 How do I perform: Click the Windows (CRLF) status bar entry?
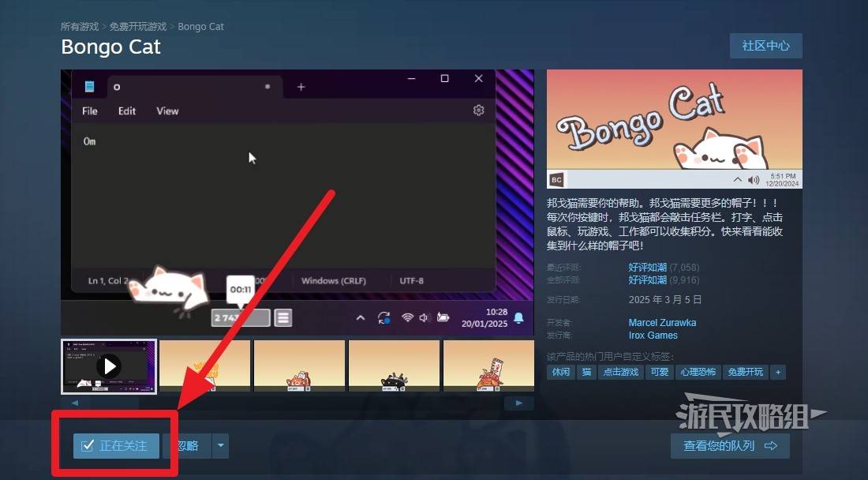click(x=334, y=281)
